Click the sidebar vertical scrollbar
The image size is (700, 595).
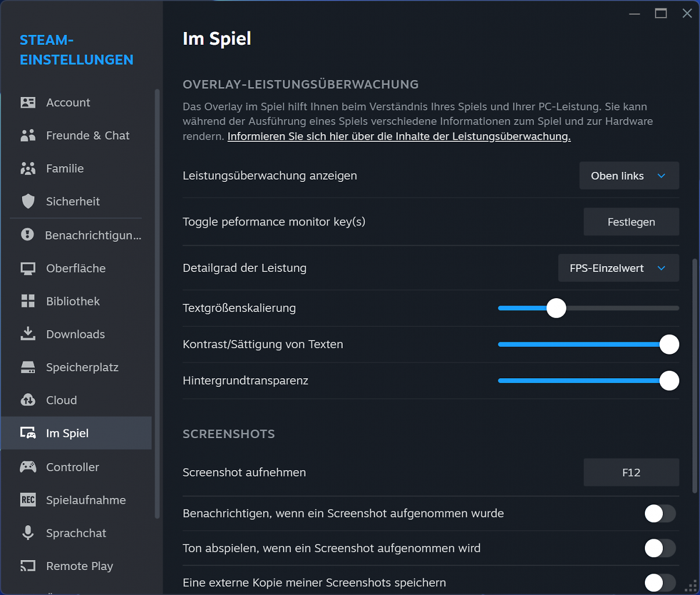pos(157,303)
